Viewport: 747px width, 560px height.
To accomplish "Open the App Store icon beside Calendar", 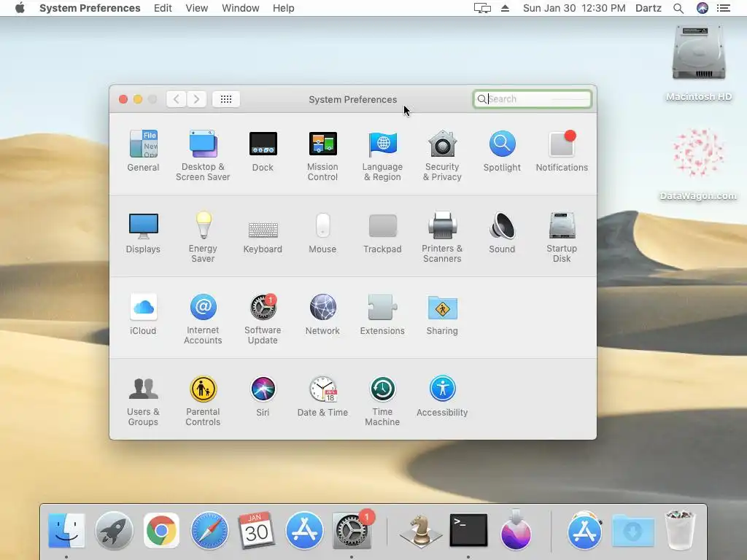I will (304, 530).
